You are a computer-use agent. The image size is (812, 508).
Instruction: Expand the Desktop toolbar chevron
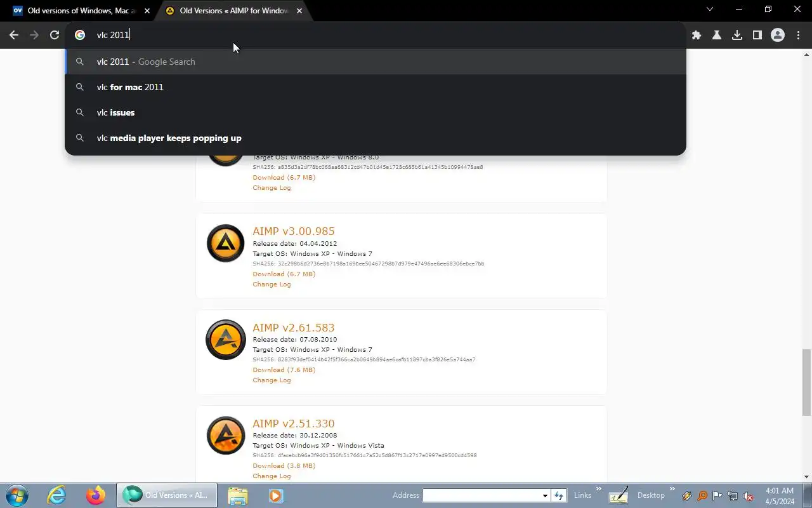point(672,489)
